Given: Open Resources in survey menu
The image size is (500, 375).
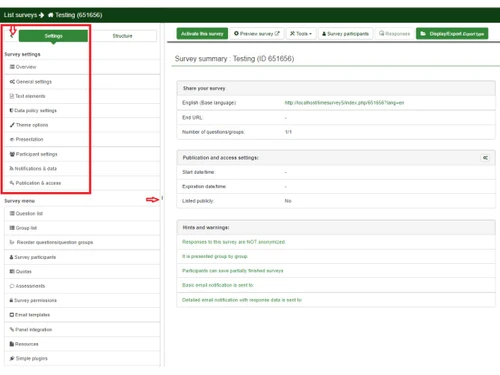Looking at the screenshot, I should (x=82, y=344).
